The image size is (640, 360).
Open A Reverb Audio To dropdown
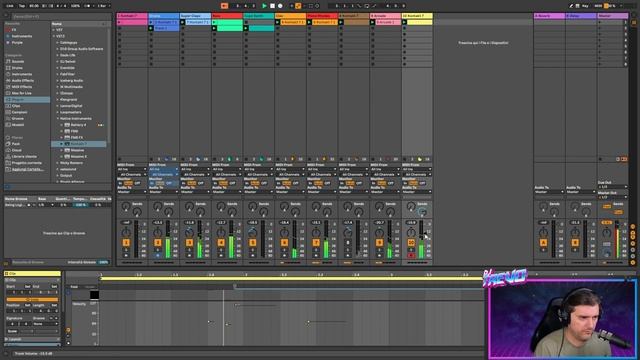pos(549,192)
